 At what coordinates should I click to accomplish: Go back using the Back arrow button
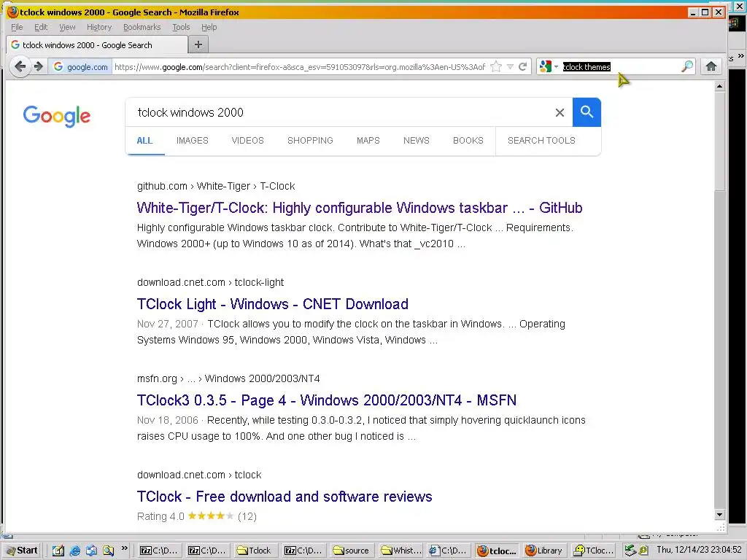click(20, 66)
